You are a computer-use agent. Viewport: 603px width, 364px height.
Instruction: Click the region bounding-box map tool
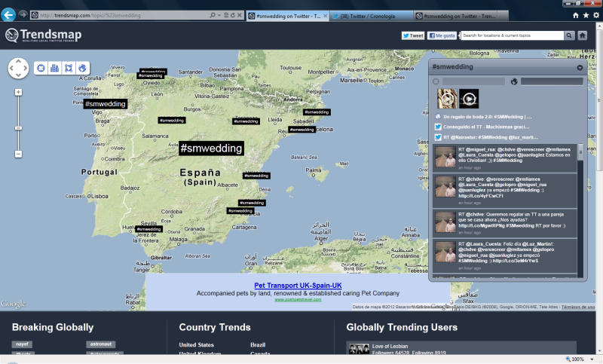[69, 68]
